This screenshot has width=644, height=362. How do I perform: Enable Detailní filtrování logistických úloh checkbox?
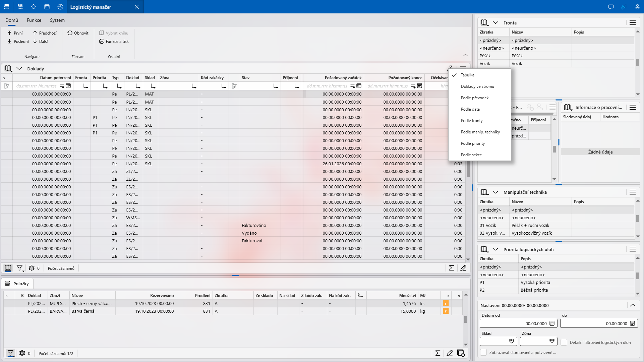tap(564, 342)
